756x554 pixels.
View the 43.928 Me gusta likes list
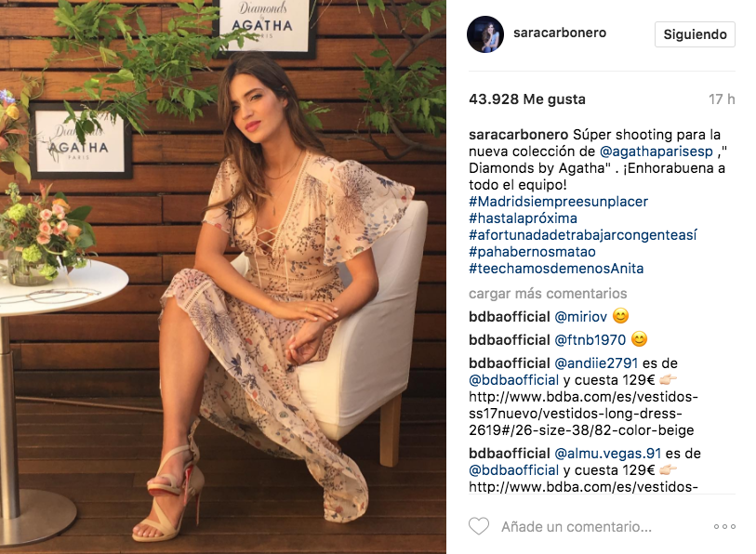tap(527, 99)
